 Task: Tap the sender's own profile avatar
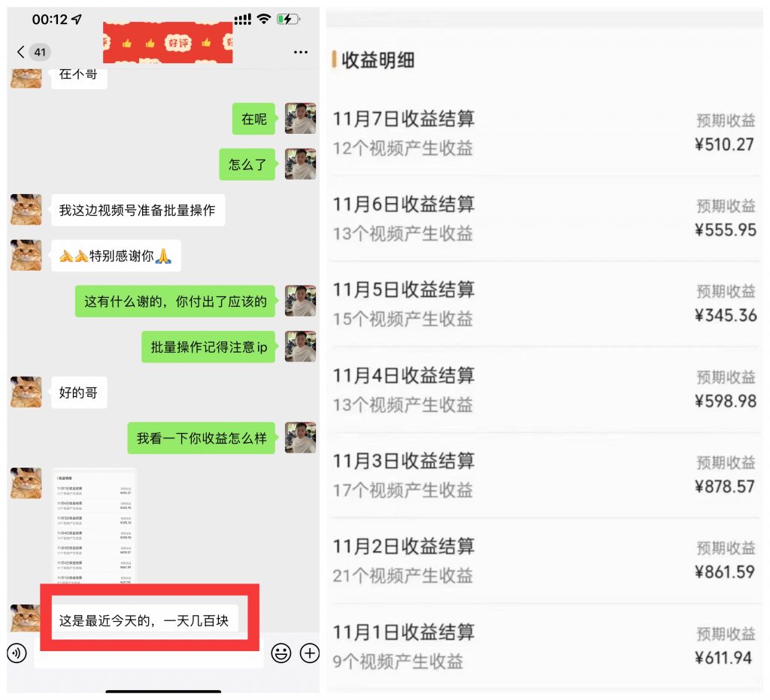point(299,119)
